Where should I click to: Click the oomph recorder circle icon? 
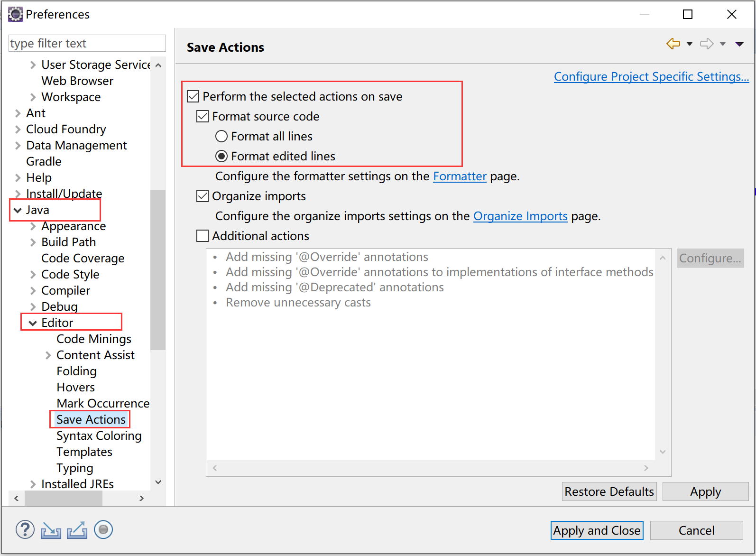103,529
